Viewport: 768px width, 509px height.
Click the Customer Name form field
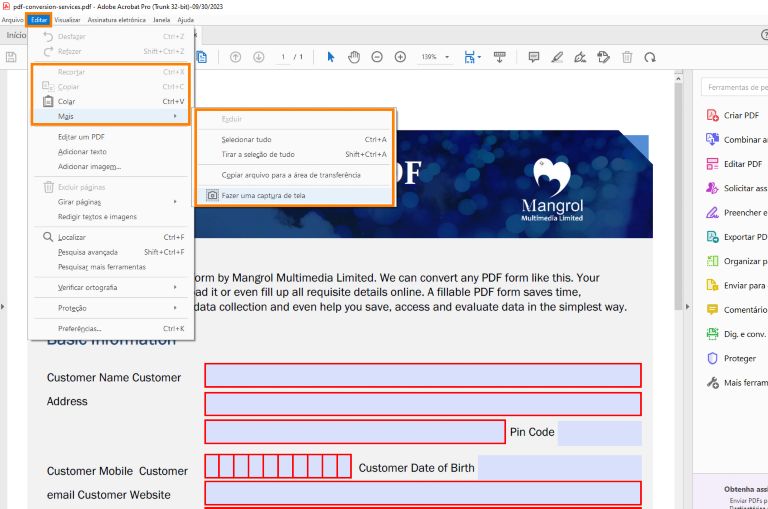pyautogui.click(x=423, y=375)
